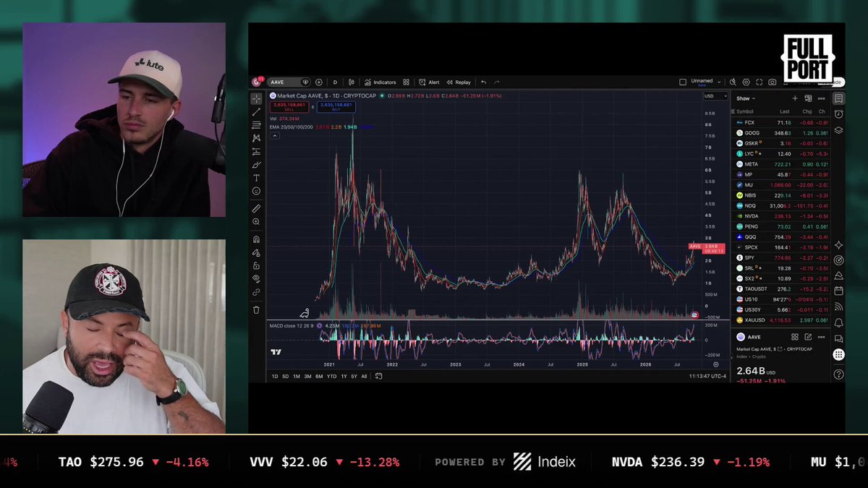Start bar Replay mode
Viewport: 868px width, 488px height.
[459, 82]
